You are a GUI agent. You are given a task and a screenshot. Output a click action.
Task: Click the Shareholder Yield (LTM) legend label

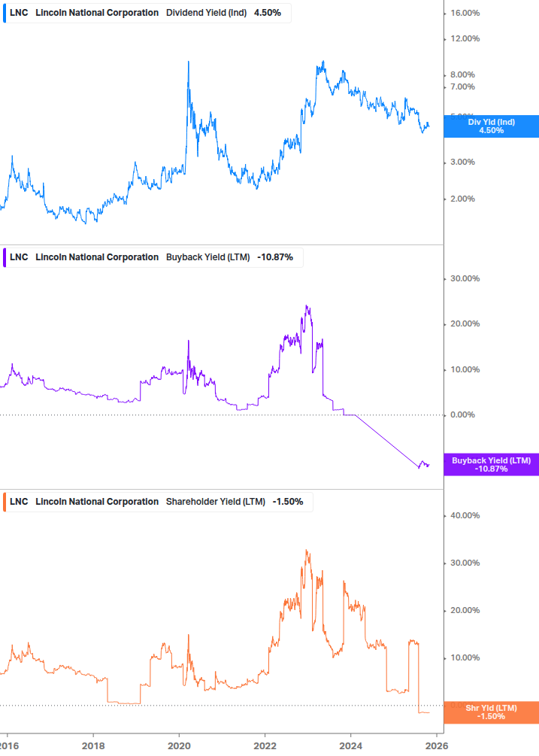pos(216,502)
